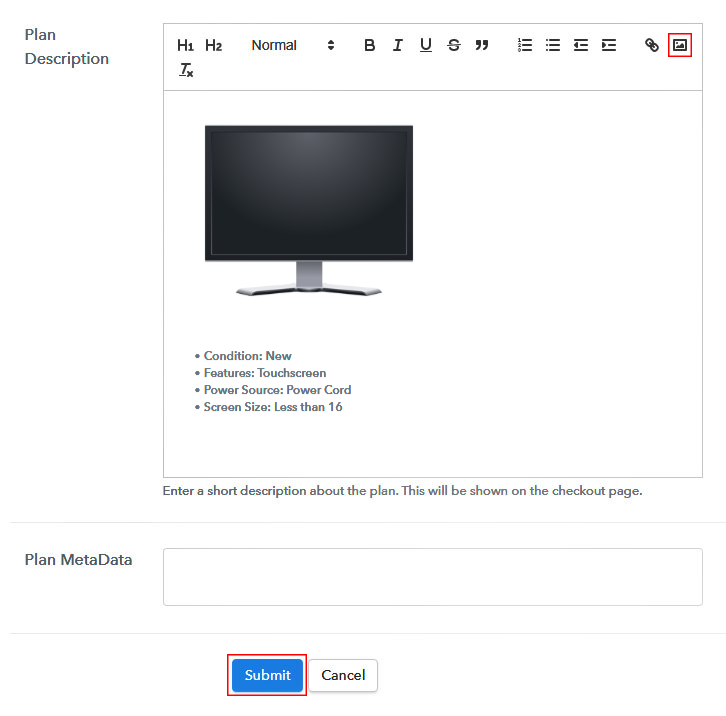Focus the Plan MetaData input field
The height and width of the screenshot is (716, 726).
(432, 577)
